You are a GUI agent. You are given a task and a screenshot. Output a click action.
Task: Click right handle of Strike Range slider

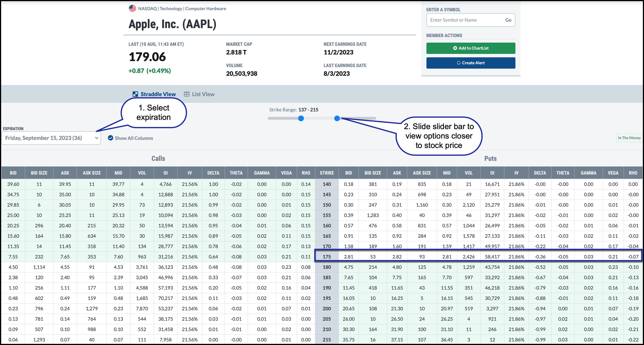337,118
